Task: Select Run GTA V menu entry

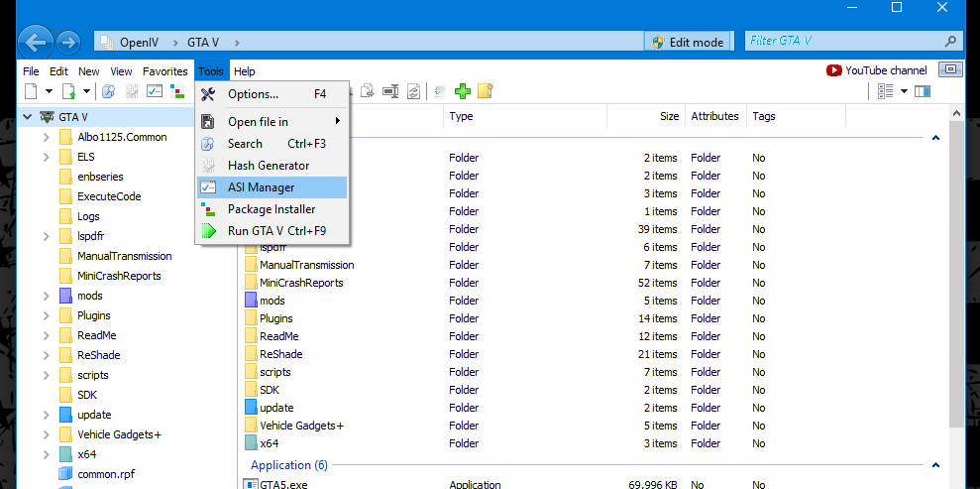Action: [x=272, y=231]
